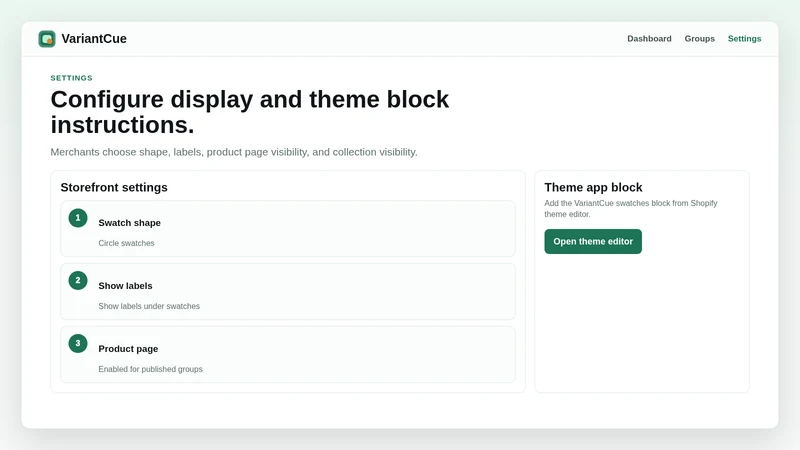Select the Product page setting row
Viewport: 800px width, 450px height.
[x=288, y=355]
